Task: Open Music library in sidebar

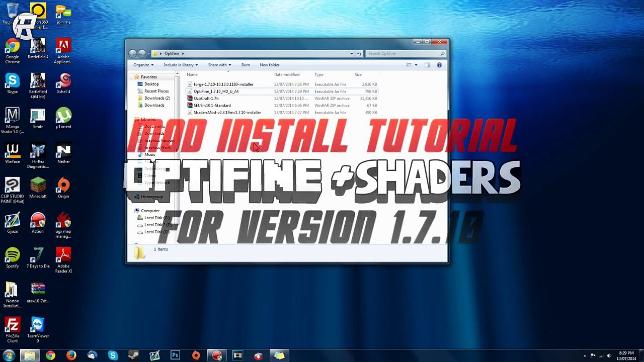Action: 149,154
